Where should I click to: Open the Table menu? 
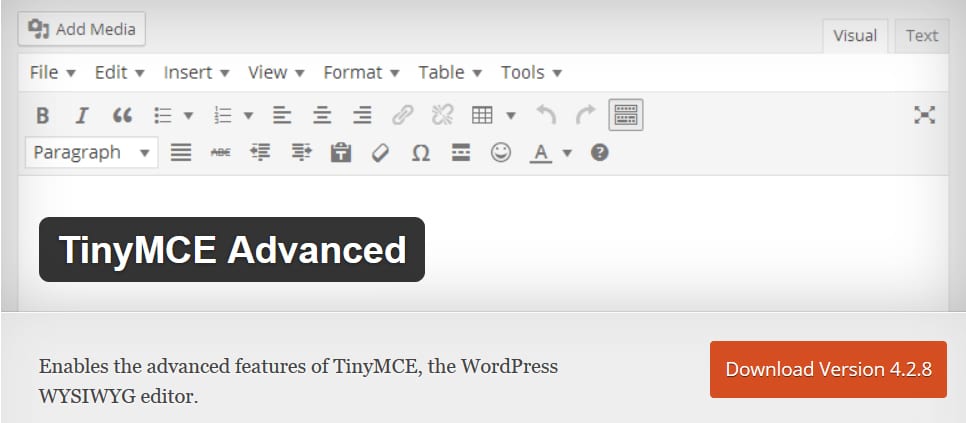pyautogui.click(x=450, y=72)
